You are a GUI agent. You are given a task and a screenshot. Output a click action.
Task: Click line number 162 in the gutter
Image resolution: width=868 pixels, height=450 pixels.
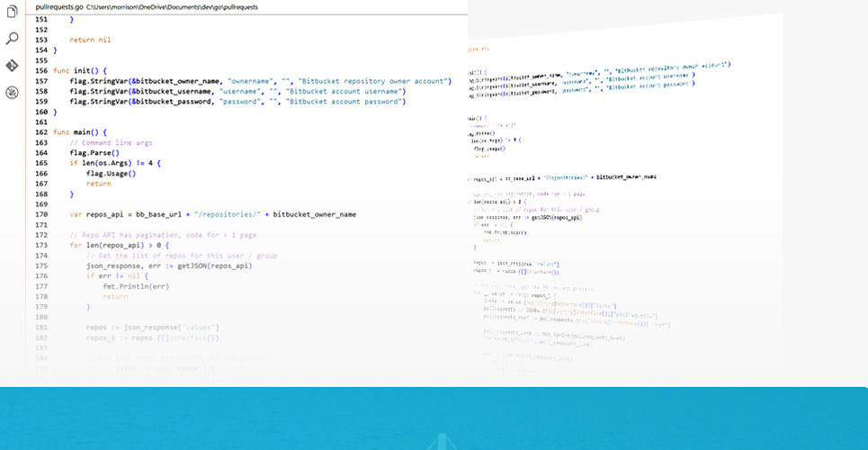40,132
